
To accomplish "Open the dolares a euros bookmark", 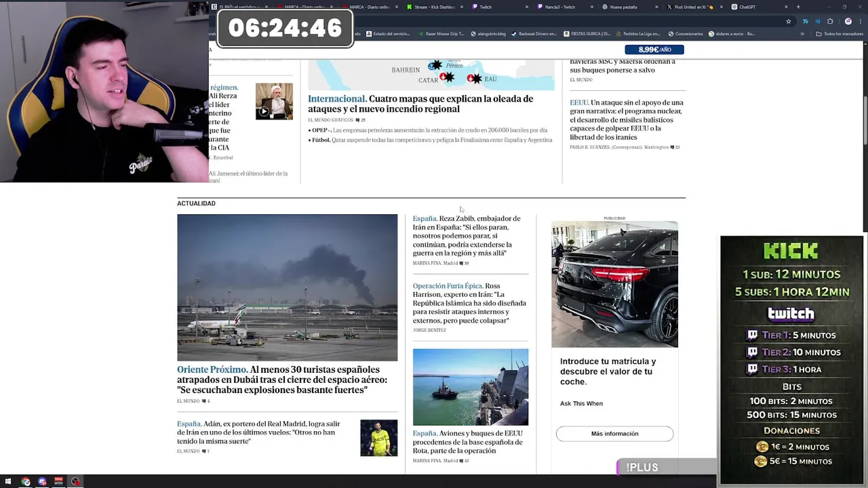I will (732, 34).
